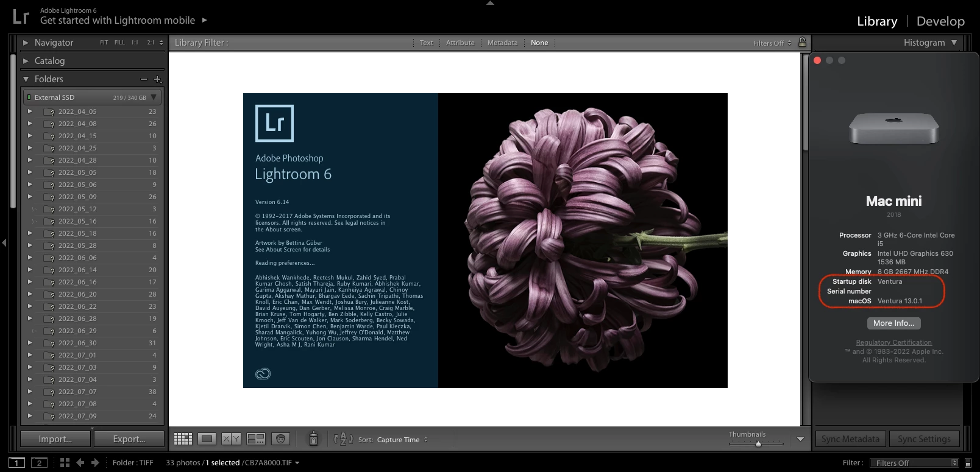Open People face view in toolbar
Viewport: 980px width, 472px height.
tap(280, 439)
